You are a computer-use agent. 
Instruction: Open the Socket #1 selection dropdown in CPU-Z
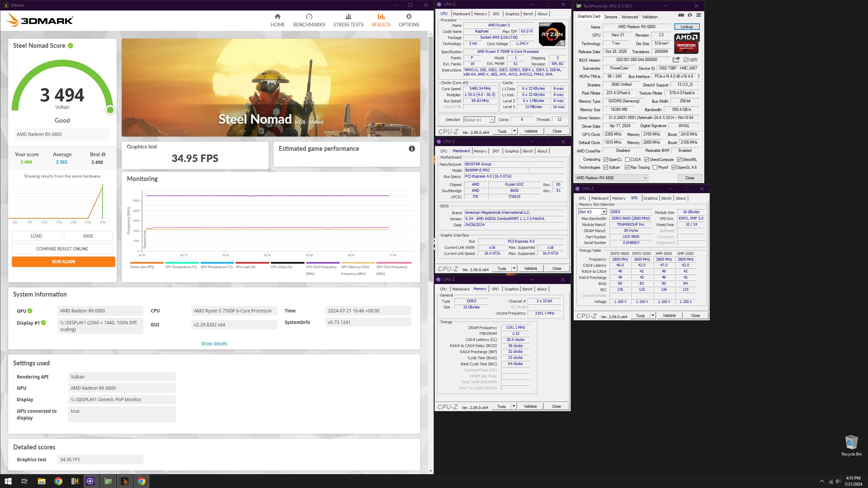click(479, 120)
